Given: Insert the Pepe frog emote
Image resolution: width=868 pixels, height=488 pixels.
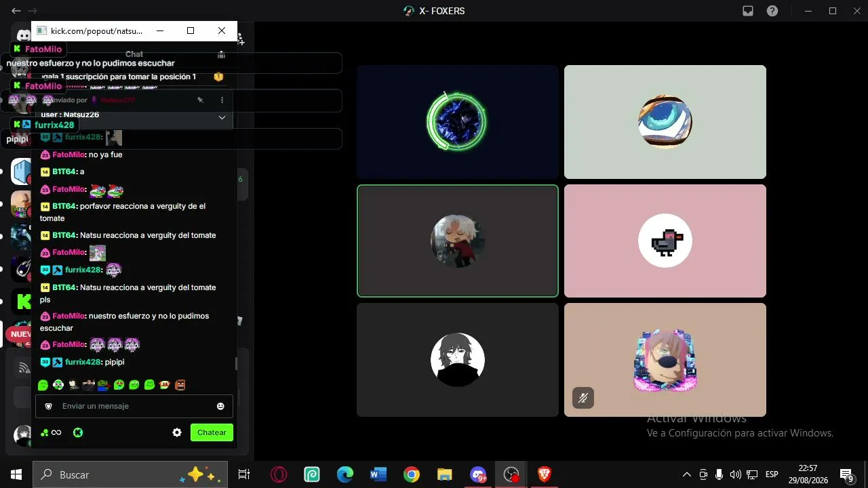Looking at the screenshot, I should click(x=102, y=385).
